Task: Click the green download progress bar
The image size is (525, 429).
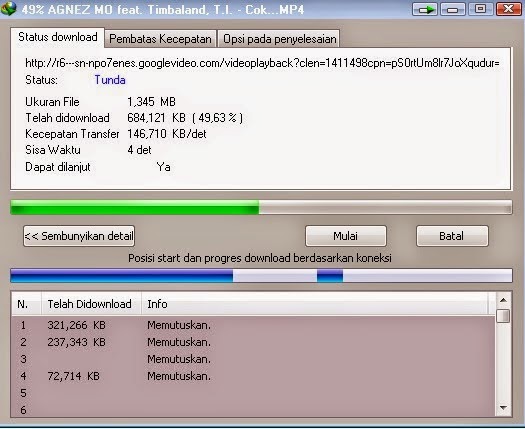Action: pyautogui.click(x=261, y=207)
